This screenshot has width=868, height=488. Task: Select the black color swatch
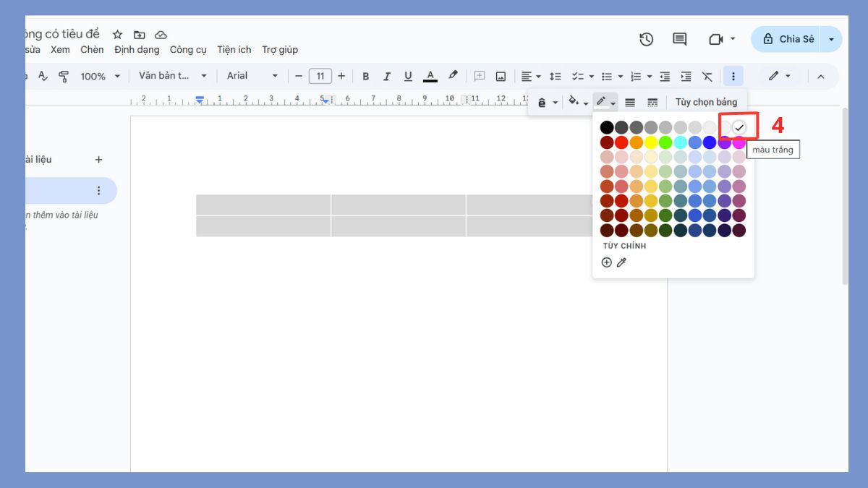[607, 127]
